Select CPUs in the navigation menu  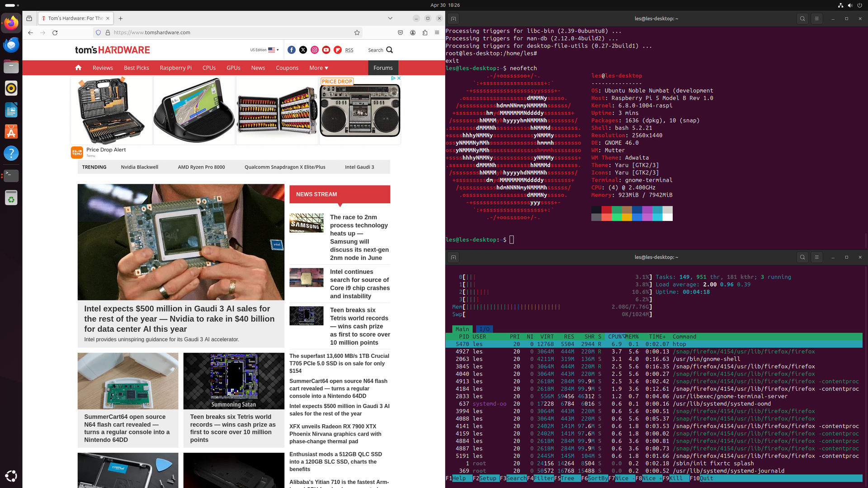click(x=209, y=68)
